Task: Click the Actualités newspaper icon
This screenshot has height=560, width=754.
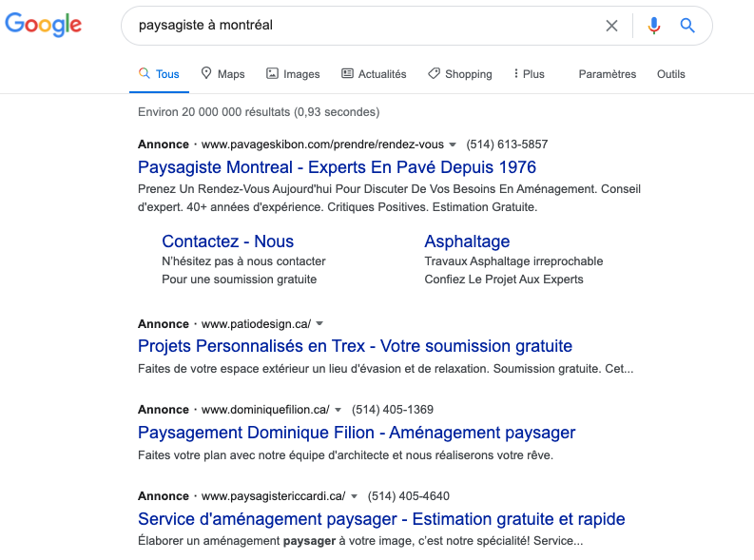Action: pos(347,73)
